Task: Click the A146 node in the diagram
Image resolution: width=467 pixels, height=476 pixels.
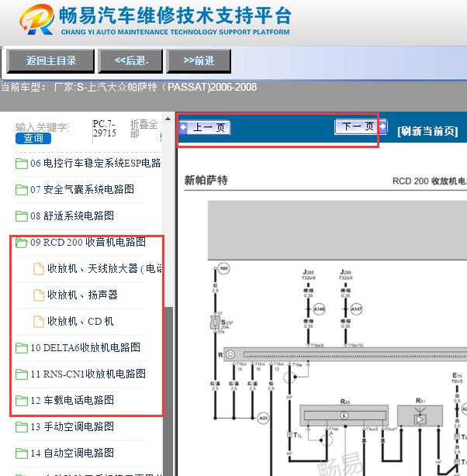Action: pos(319,309)
